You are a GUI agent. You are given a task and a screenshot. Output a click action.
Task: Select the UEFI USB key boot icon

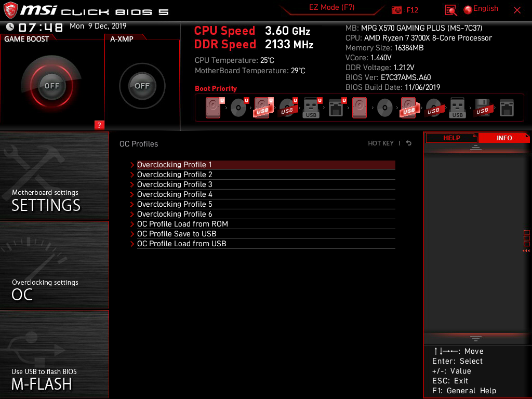pos(312,108)
